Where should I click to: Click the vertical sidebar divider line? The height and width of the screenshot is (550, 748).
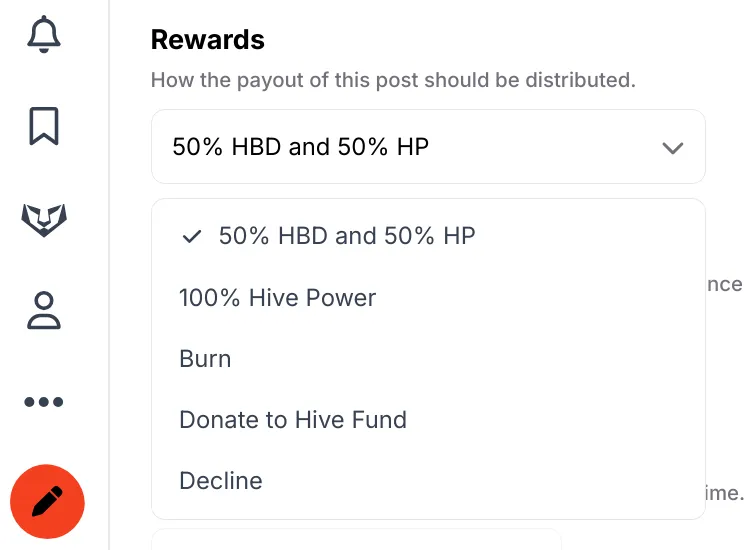pyautogui.click(x=109, y=275)
